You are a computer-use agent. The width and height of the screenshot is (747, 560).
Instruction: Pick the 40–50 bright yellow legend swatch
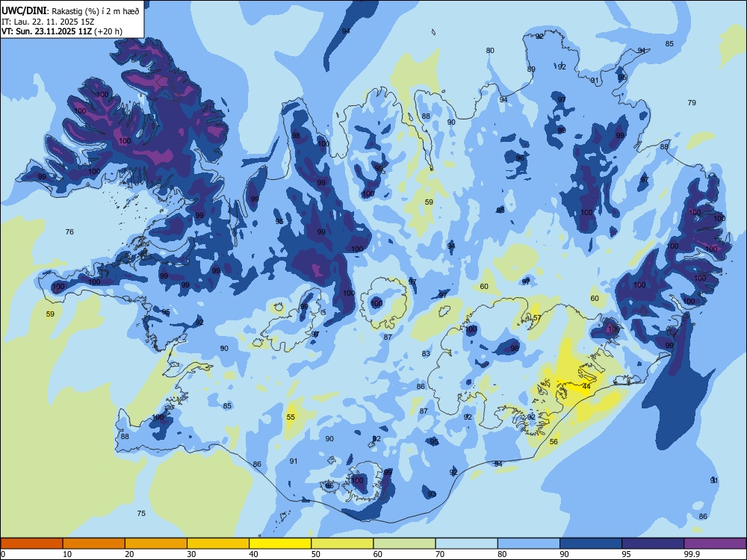pyautogui.click(x=280, y=544)
